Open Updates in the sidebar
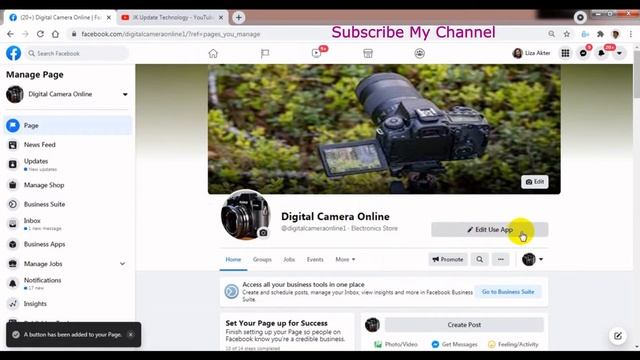Viewport: 640px width, 360px height. [x=68, y=164]
